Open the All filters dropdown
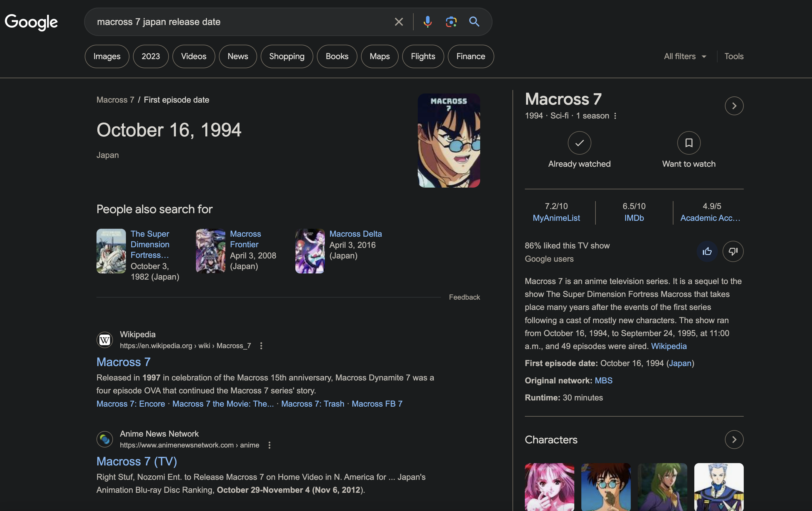 685,56
